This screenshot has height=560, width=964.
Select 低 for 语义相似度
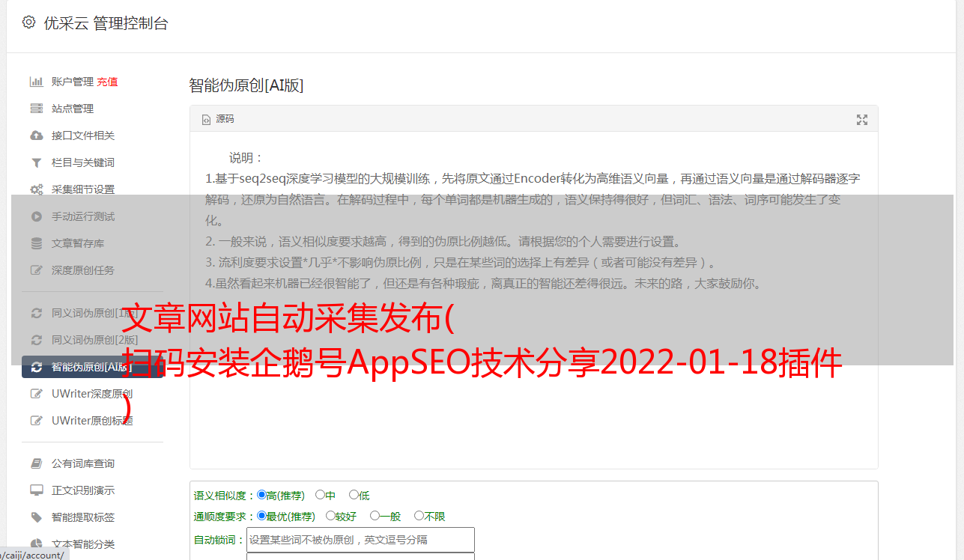coord(354,495)
